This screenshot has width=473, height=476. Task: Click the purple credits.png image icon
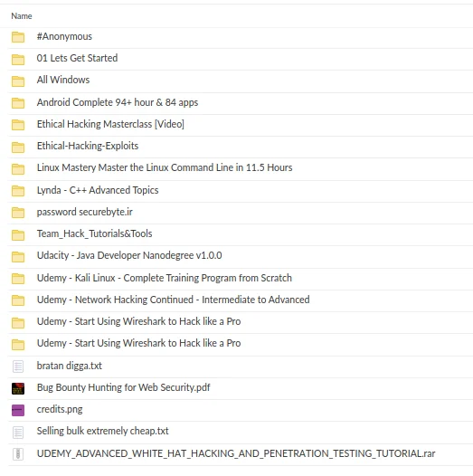pos(18,410)
